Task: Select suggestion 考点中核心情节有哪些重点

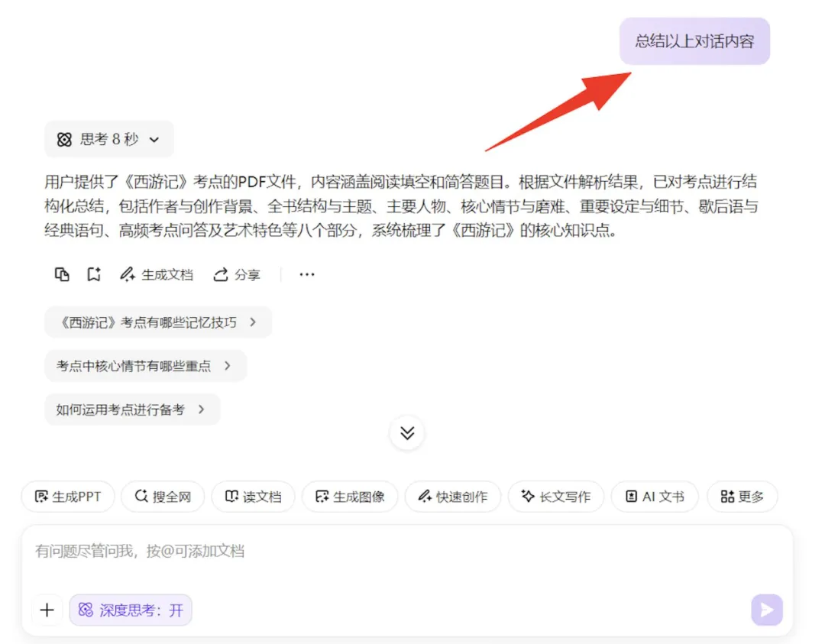Action: click(x=145, y=366)
